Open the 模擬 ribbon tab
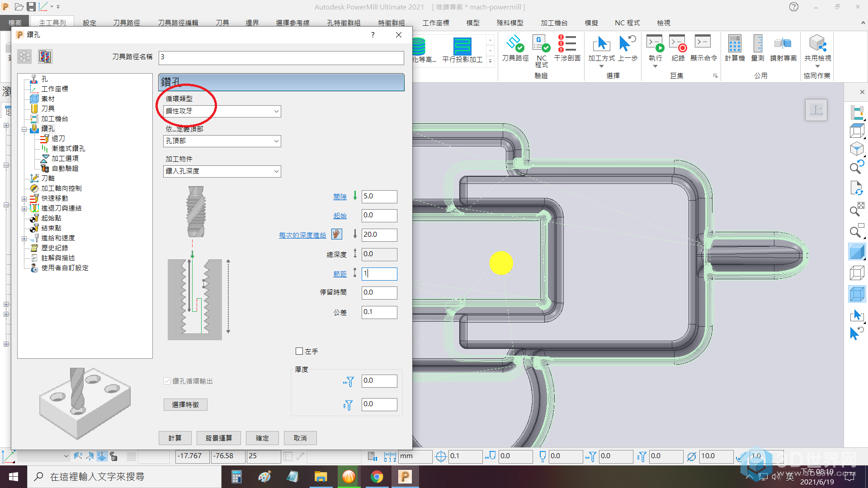 [591, 23]
